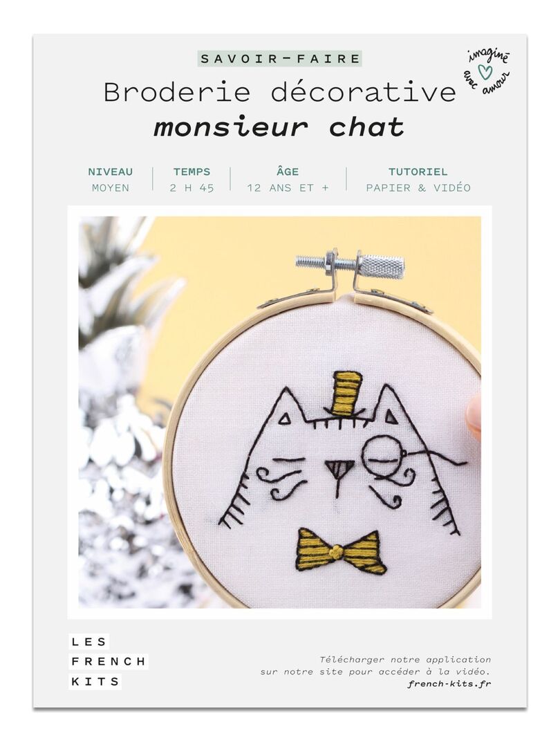Viewport: 560px width, 747px height.
Task: Click the 'imaginé avec amour' stamp
Action: tap(486, 72)
